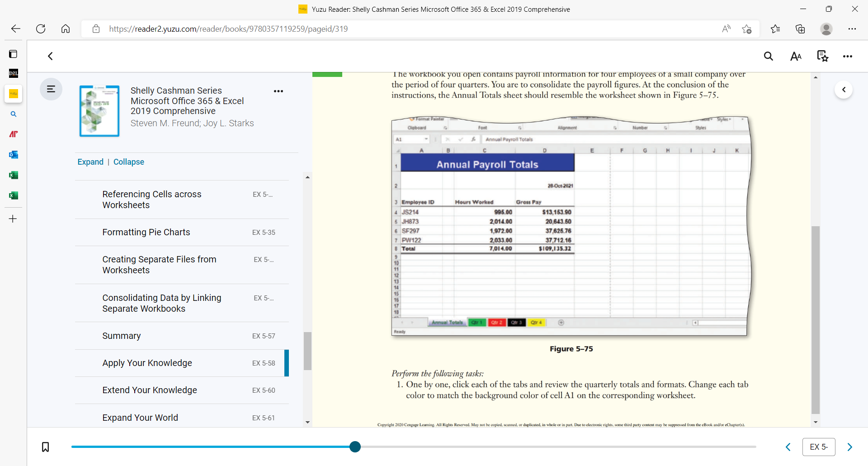Collapse all table of contents entries

point(129,162)
